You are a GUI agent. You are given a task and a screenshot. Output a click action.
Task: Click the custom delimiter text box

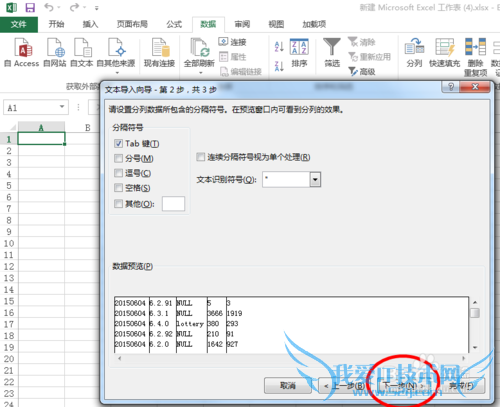(173, 204)
